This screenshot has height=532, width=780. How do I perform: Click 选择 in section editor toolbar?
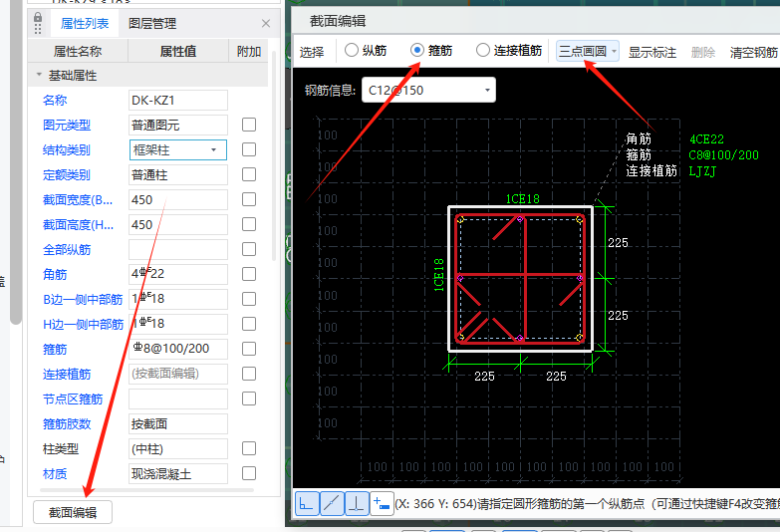pos(312,52)
